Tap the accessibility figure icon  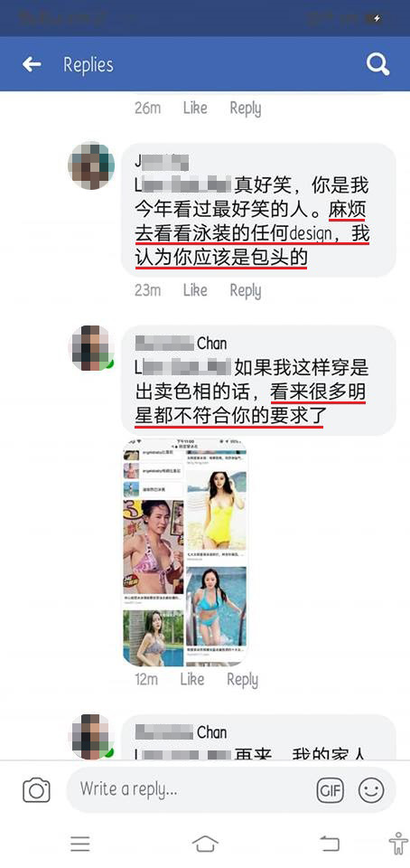click(398, 843)
